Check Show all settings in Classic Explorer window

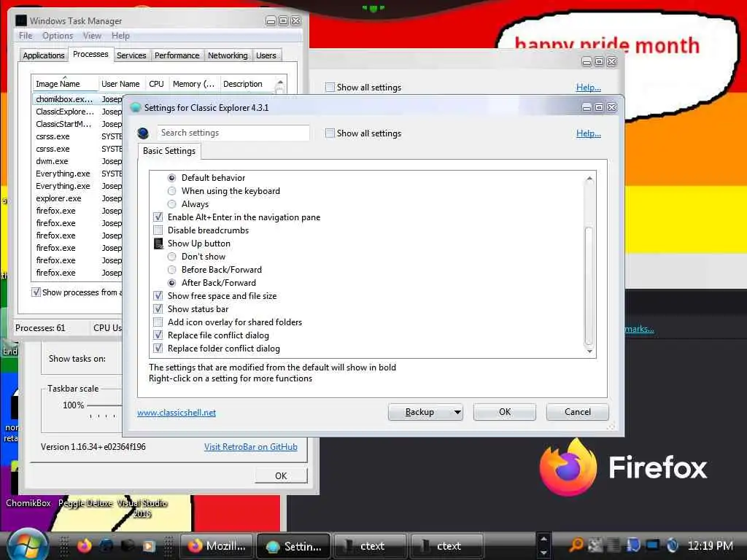coord(330,133)
